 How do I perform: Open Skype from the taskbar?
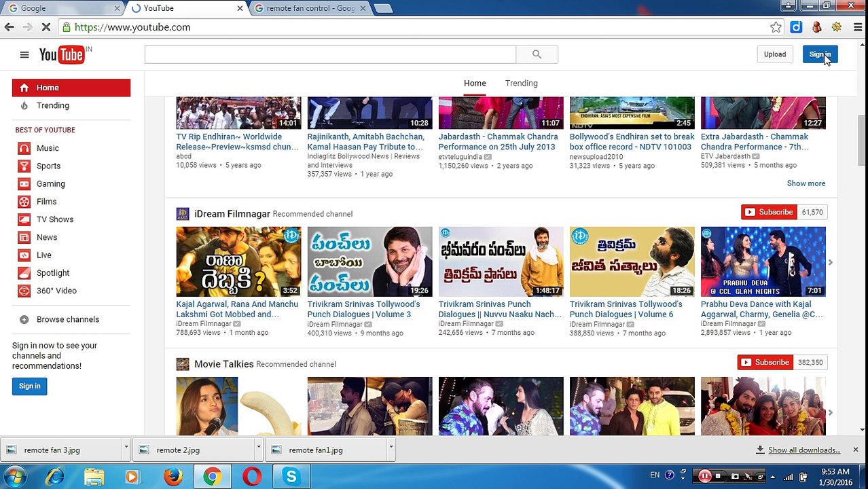pyautogui.click(x=291, y=477)
